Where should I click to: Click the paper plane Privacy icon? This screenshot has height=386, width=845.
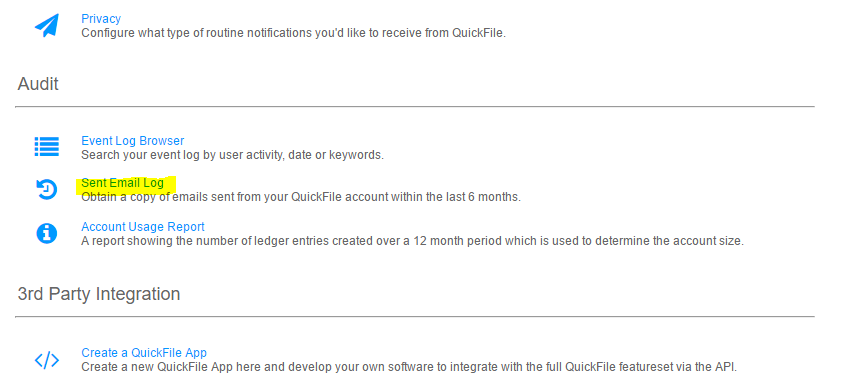(x=46, y=25)
